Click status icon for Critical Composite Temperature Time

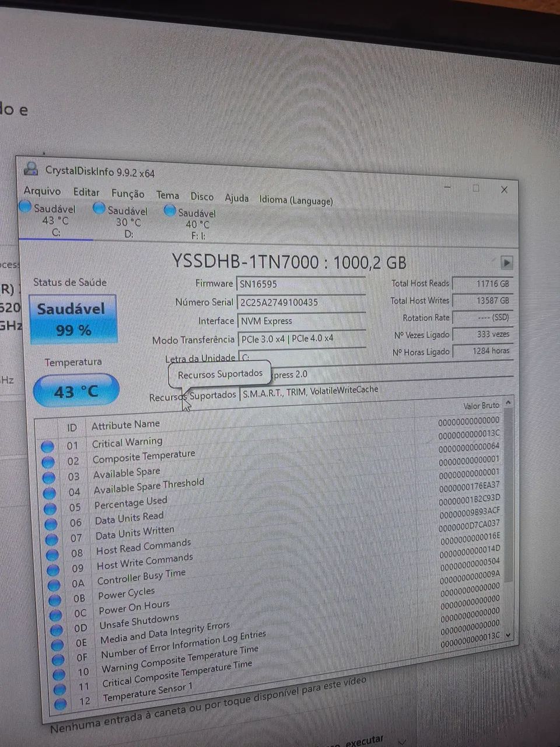click(x=60, y=690)
